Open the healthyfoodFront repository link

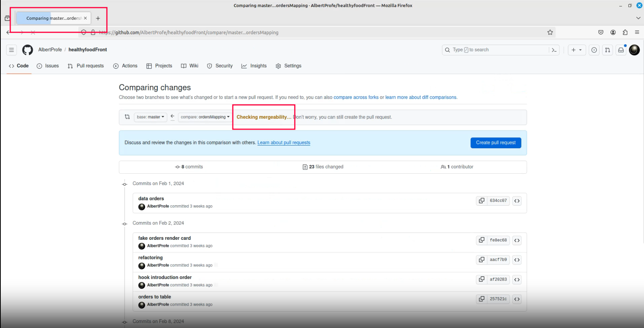[x=87, y=50]
